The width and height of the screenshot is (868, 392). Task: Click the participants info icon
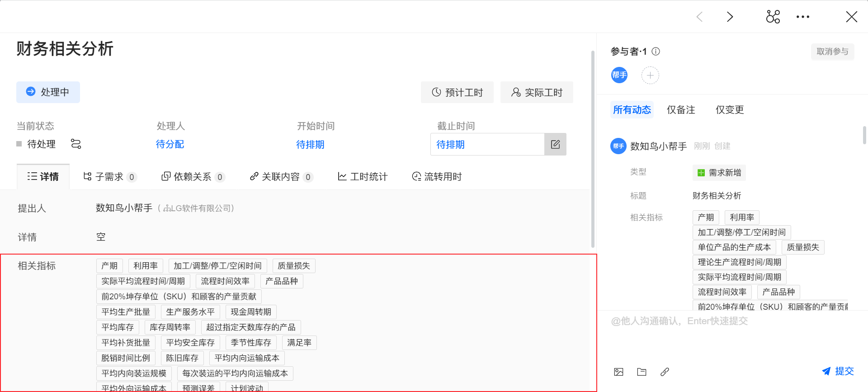click(656, 52)
